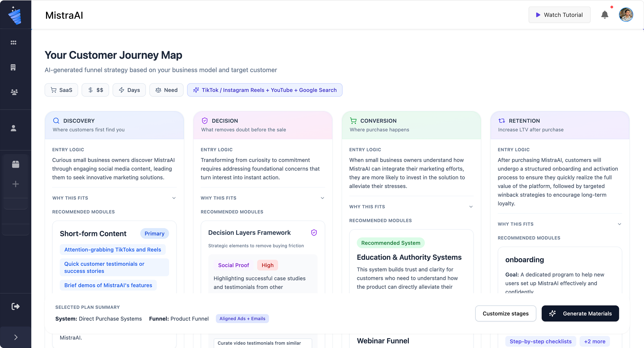The height and width of the screenshot is (348, 644).
Task: Click the Watch Tutorial button
Action: coord(559,15)
